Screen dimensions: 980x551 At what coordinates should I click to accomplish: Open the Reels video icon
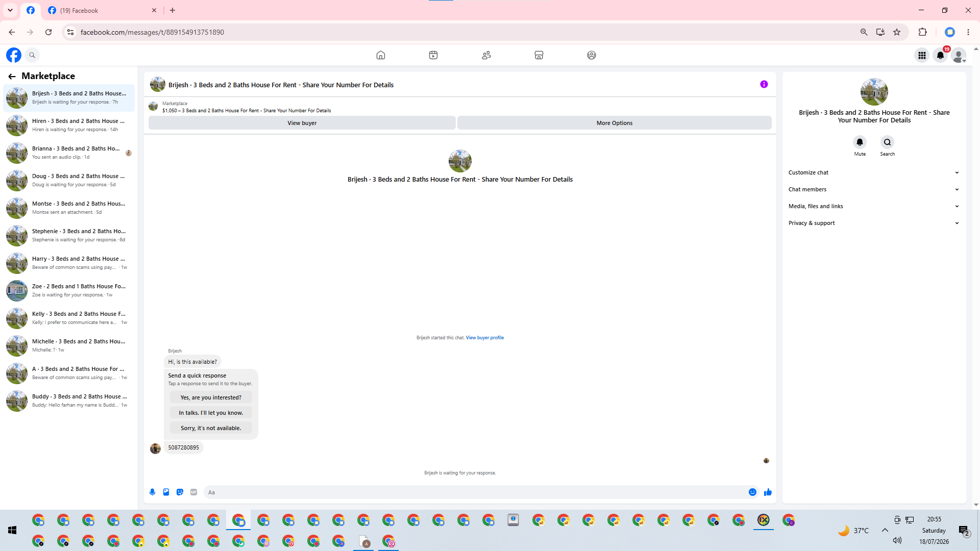click(x=433, y=55)
